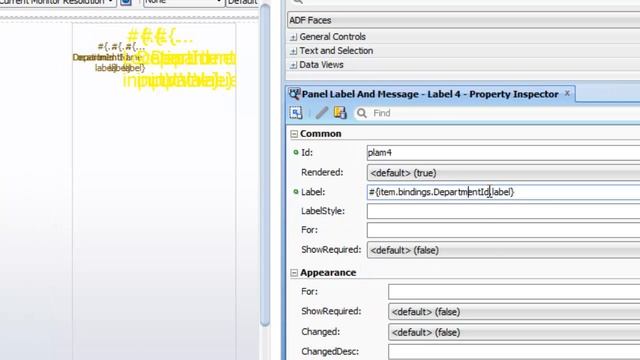Click the small blue icon in the editor toolbar

pos(126,2)
